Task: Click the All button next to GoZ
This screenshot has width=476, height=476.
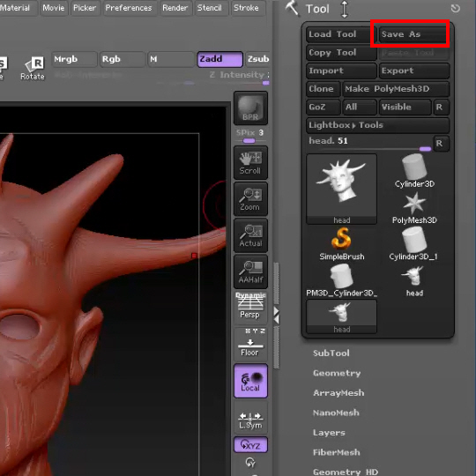Action: tap(360, 108)
